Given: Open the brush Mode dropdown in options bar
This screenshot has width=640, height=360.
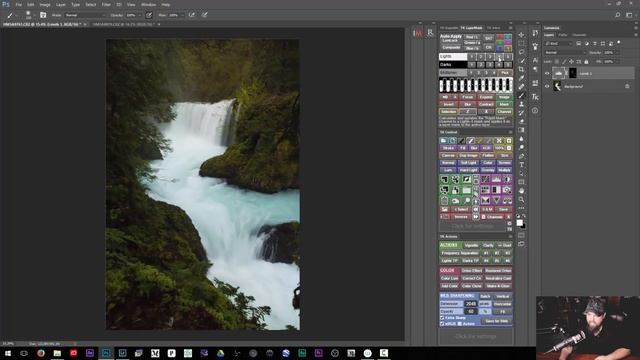Looking at the screenshot, I should click(85, 15).
